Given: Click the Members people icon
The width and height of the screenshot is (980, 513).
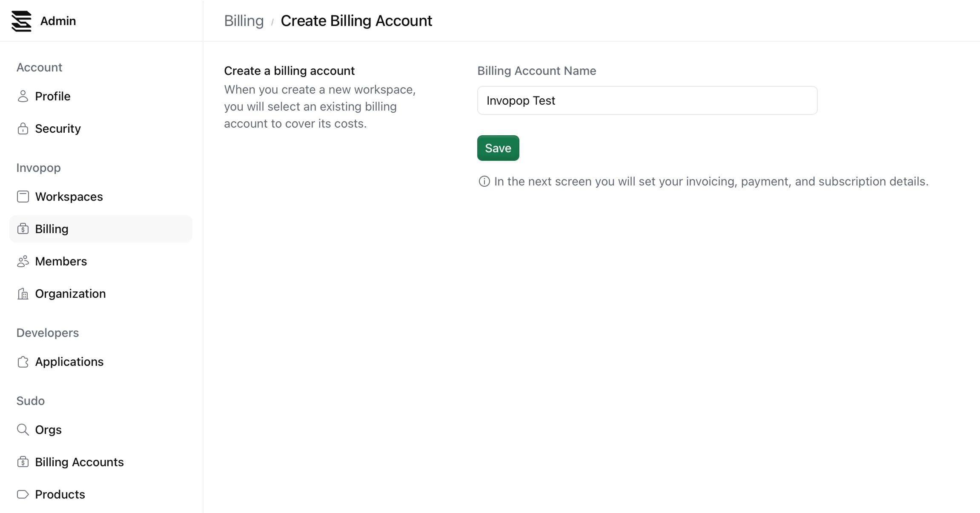Looking at the screenshot, I should pyautogui.click(x=23, y=261).
